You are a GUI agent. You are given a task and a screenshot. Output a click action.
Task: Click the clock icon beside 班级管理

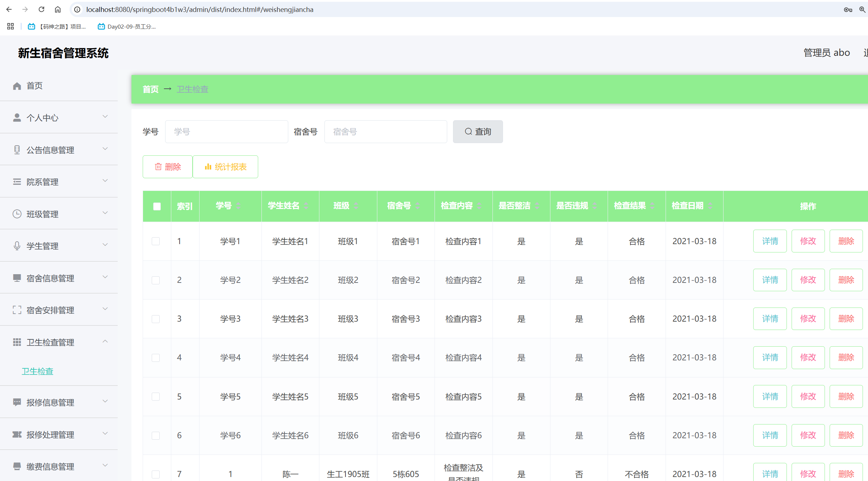coord(17,214)
